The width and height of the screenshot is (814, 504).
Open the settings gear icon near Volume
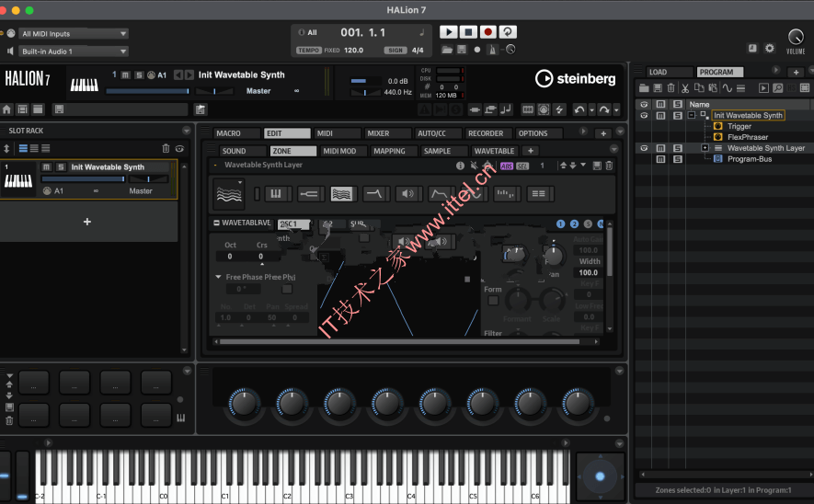click(769, 48)
